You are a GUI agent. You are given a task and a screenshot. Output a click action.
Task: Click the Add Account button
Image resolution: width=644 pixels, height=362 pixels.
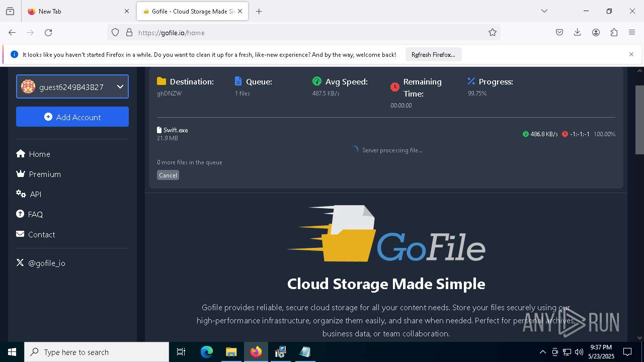[x=72, y=117]
